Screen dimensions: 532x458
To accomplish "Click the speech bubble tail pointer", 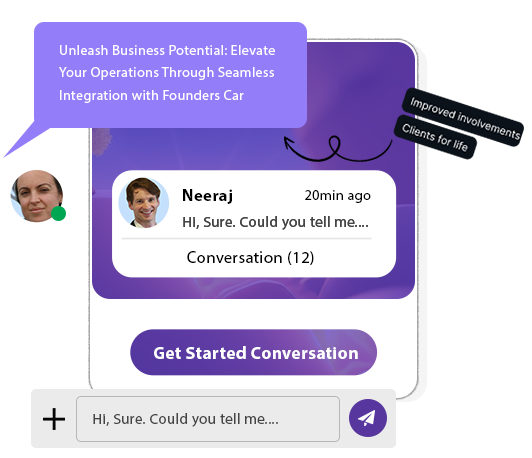I will coord(24,141).
